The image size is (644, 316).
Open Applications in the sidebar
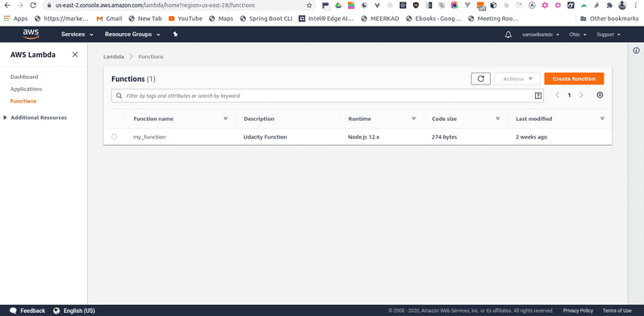pyautogui.click(x=27, y=89)
